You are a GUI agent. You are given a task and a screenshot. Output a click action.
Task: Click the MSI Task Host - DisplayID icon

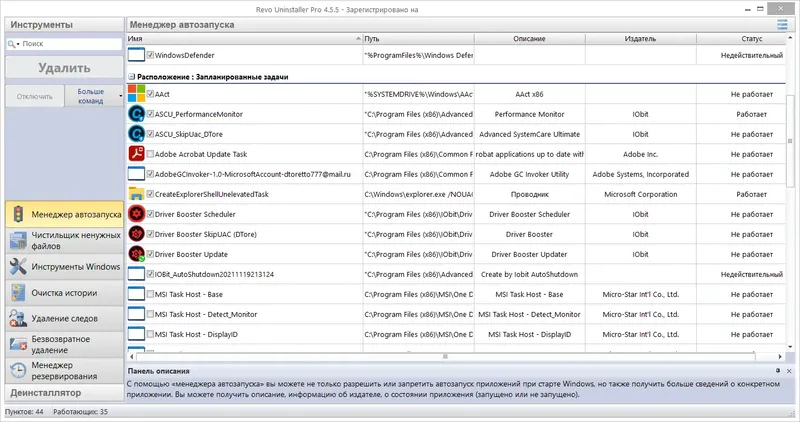tap(136, 334)
